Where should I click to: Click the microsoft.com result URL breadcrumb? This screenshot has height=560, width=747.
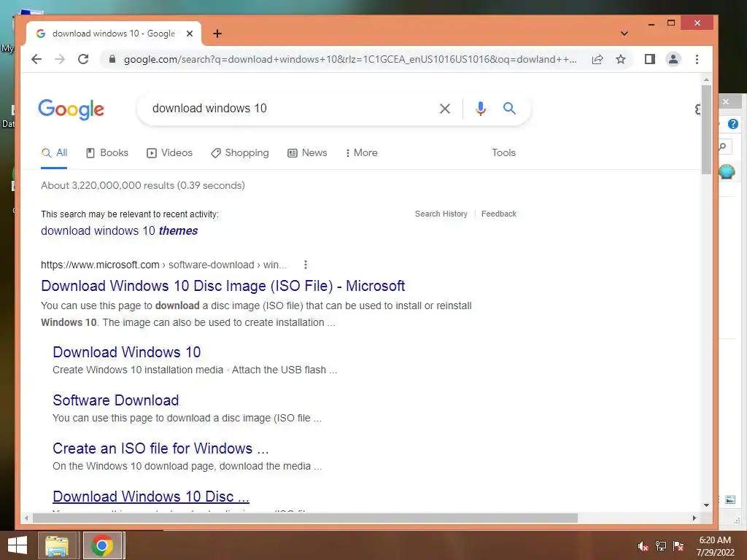(x=164, y=265)
